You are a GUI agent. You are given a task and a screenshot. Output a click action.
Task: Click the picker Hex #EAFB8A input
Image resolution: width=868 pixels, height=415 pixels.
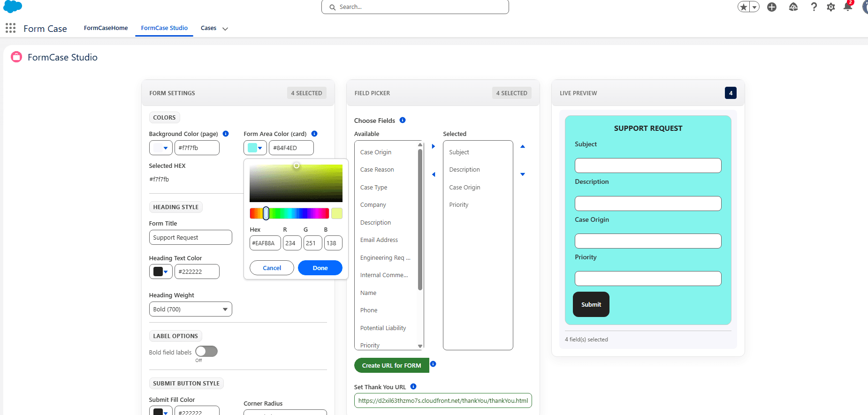(265, 243)
